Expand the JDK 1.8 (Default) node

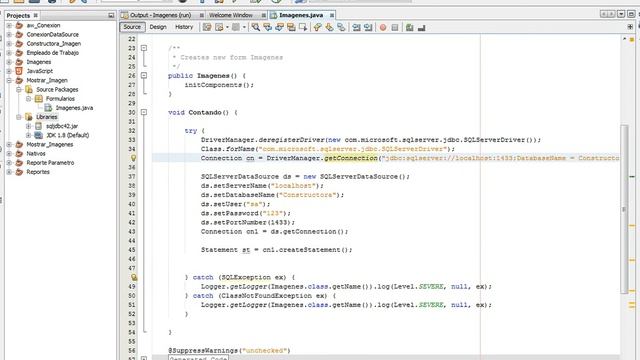tap(29, 135)
